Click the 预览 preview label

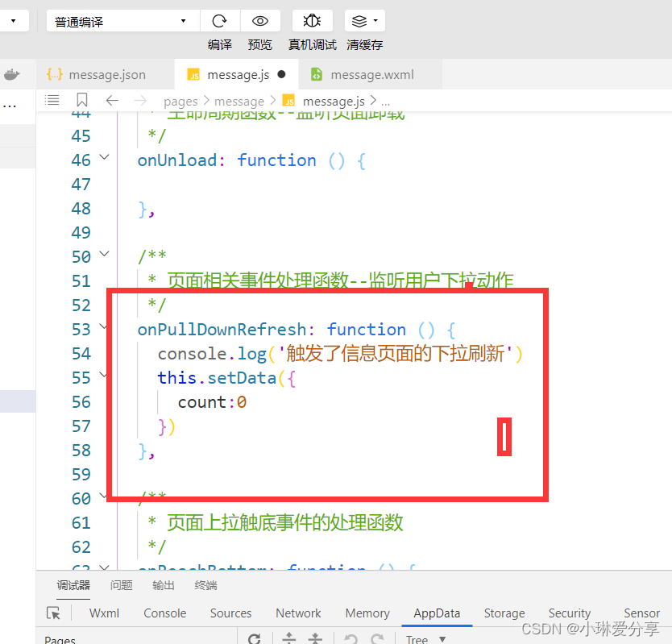259,44
